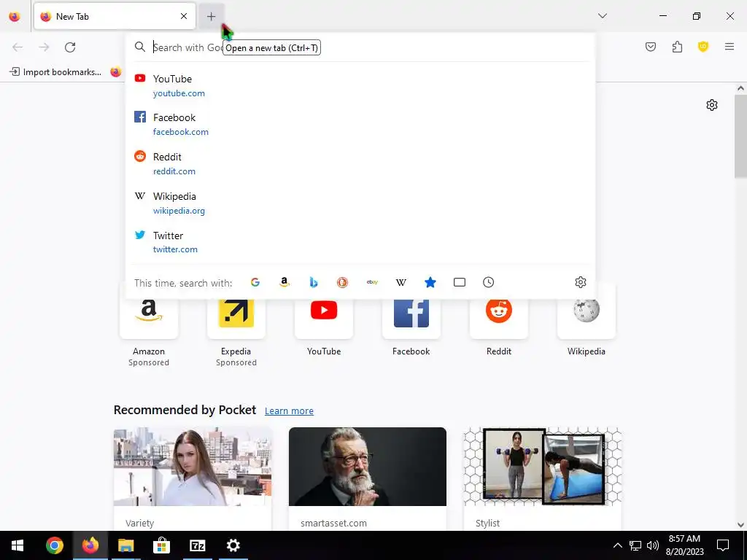This screenshot has height=560, width=747.
Task: Select Facebook suggestion in dropdown list
Action: [x=360, y=124]
